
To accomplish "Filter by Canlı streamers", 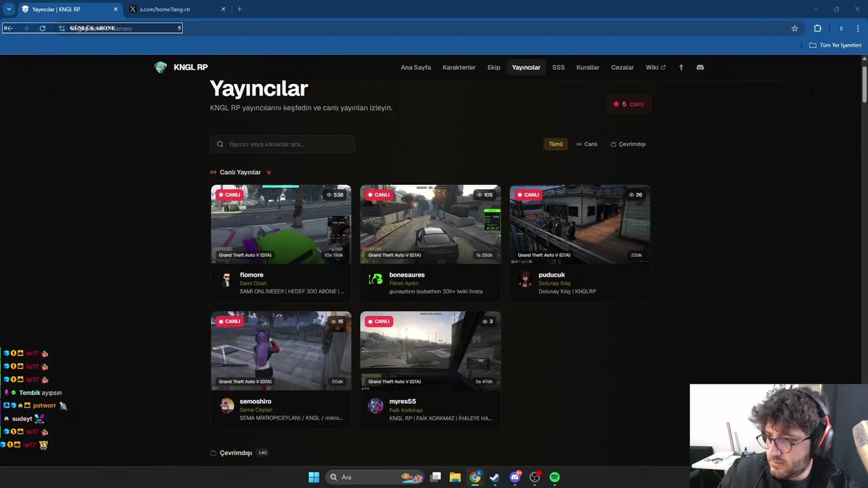I will point(587,144).
